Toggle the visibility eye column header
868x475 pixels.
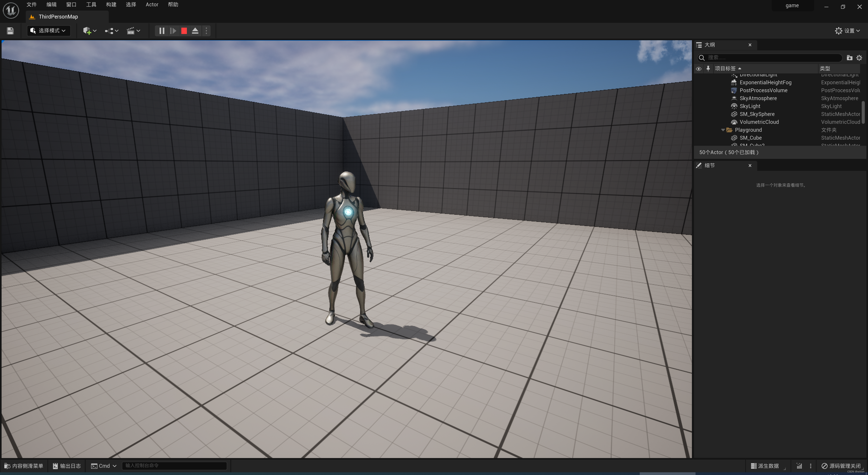coord(698,69)
